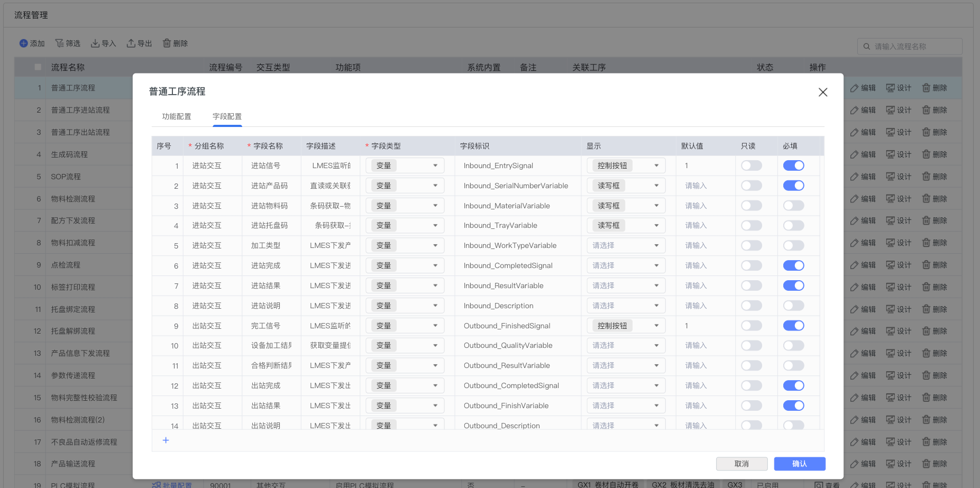Click the 取消 button

[741, 464]
